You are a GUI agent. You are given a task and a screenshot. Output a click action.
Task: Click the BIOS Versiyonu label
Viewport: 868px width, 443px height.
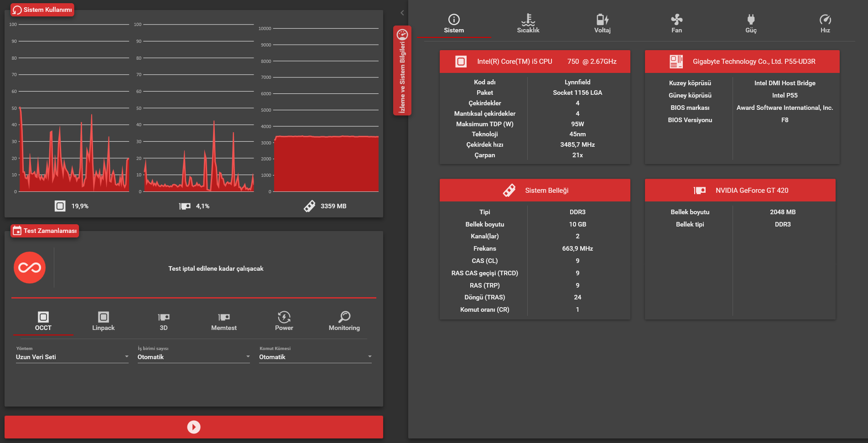coord(690,120)
